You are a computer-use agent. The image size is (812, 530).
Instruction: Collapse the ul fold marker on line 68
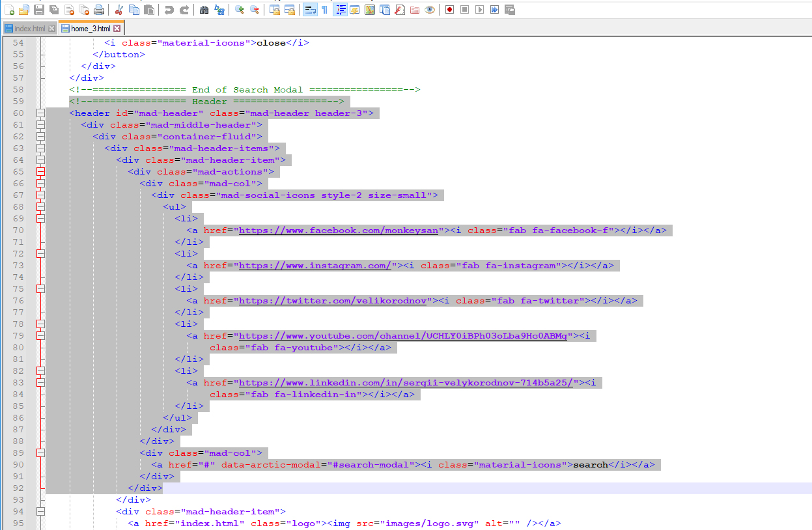[40, 207]
